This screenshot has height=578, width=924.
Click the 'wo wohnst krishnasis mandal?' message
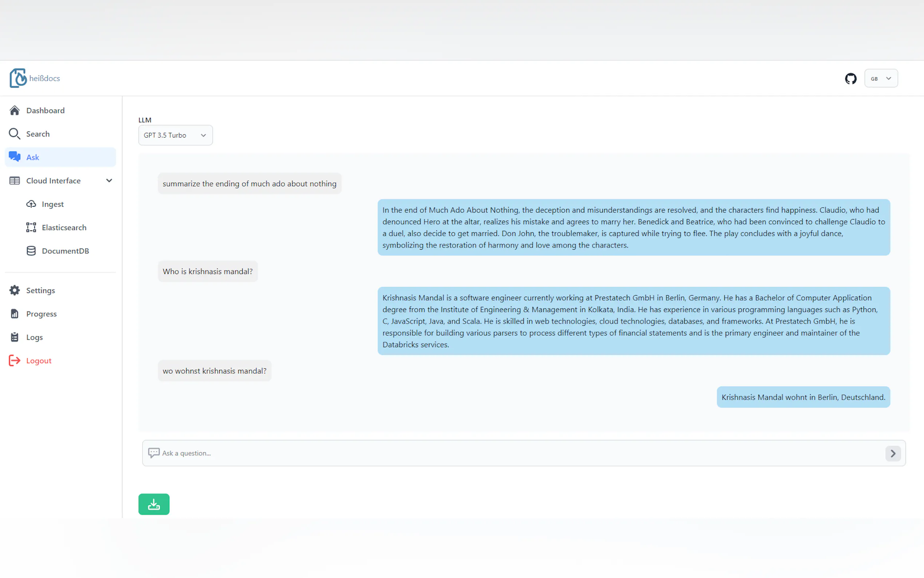pyautogui.click(x=214, y=371)
